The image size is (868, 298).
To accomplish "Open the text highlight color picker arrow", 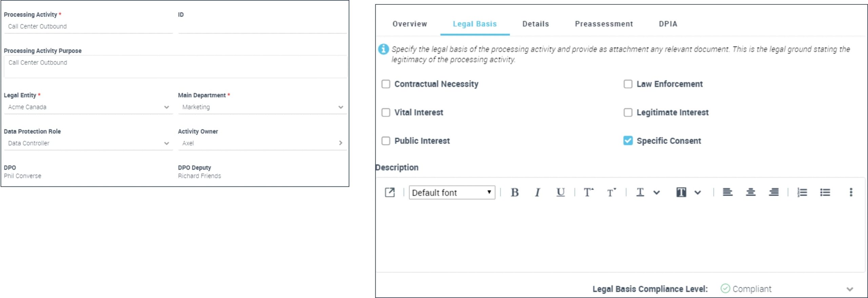I will [x=697, y=193].
